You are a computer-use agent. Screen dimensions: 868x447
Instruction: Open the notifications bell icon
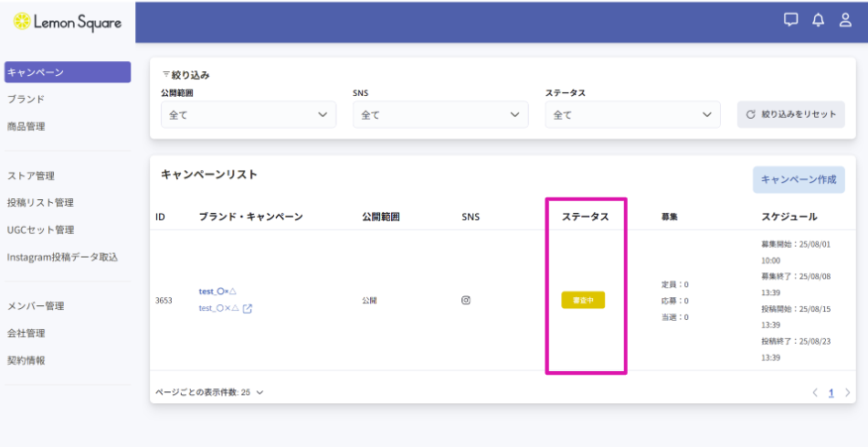(x=818, y=20)
